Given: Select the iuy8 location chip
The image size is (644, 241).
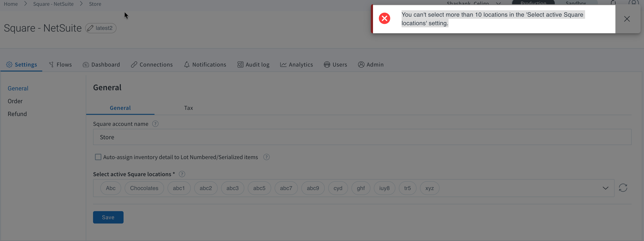Looking at the screenshot, I should click(x=385, y=188).
